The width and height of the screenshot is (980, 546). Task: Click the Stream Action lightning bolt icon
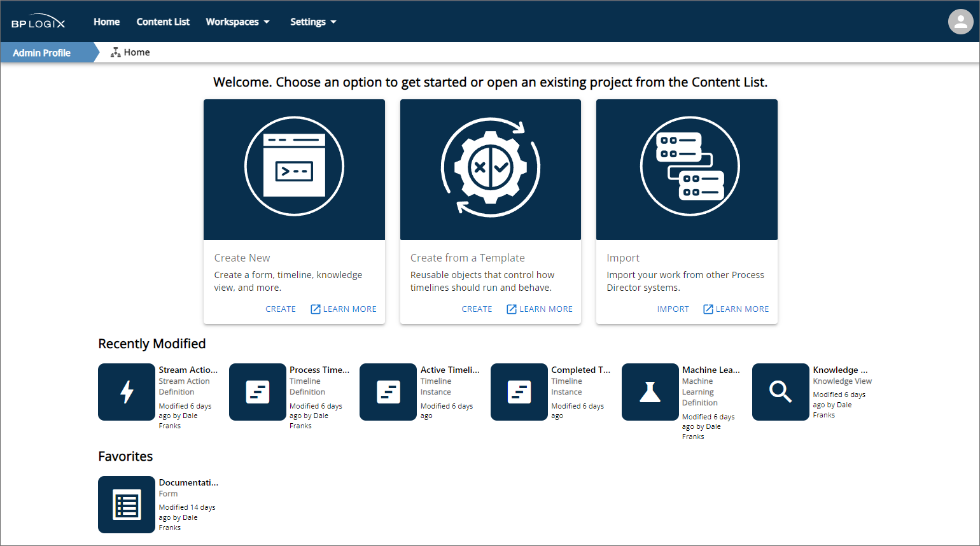point(127,392)
